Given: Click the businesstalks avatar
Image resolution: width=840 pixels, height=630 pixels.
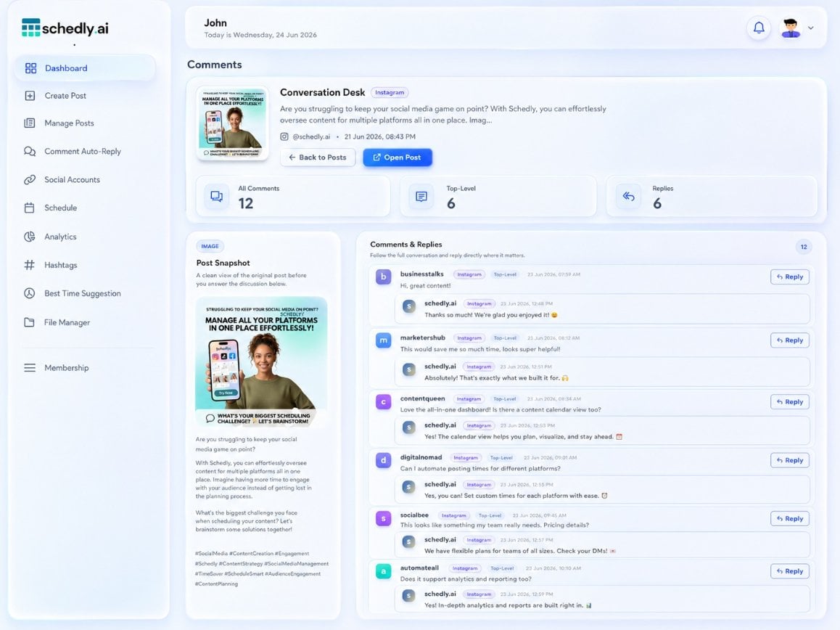Looking at the screenshot, I should tap(383, 277).
